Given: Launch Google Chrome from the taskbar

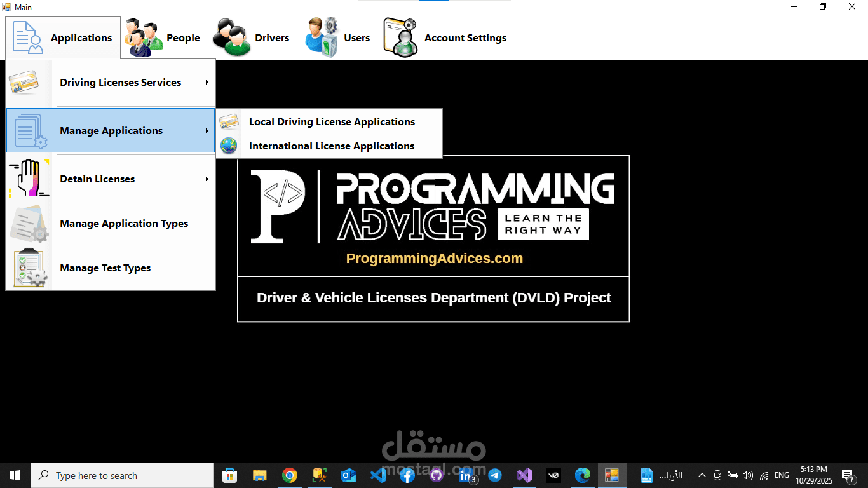Looking at the screenshot, I should [x=290, y=475].
